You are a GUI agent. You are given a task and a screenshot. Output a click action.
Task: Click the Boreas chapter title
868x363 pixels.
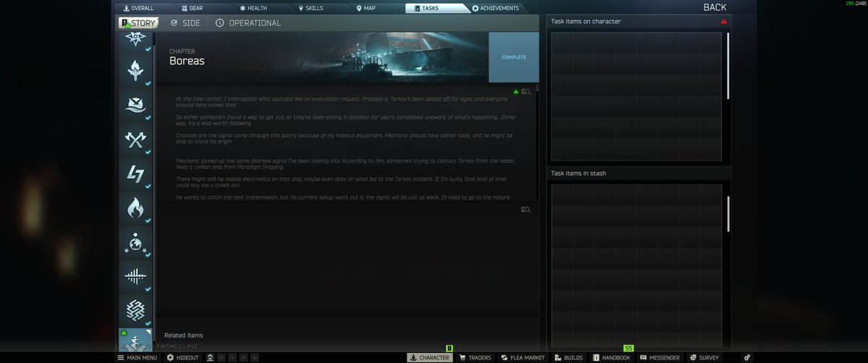pyautogui.click(x=187, y=61)
